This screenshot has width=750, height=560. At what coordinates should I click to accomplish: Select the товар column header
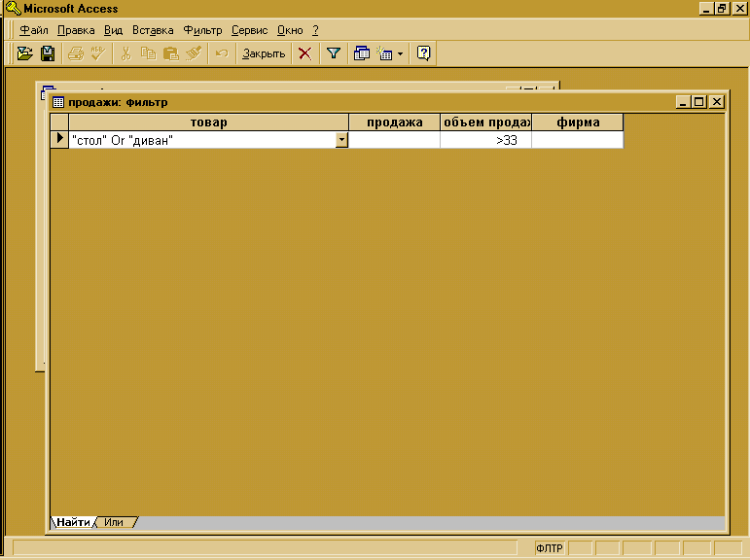click(209, 122)
